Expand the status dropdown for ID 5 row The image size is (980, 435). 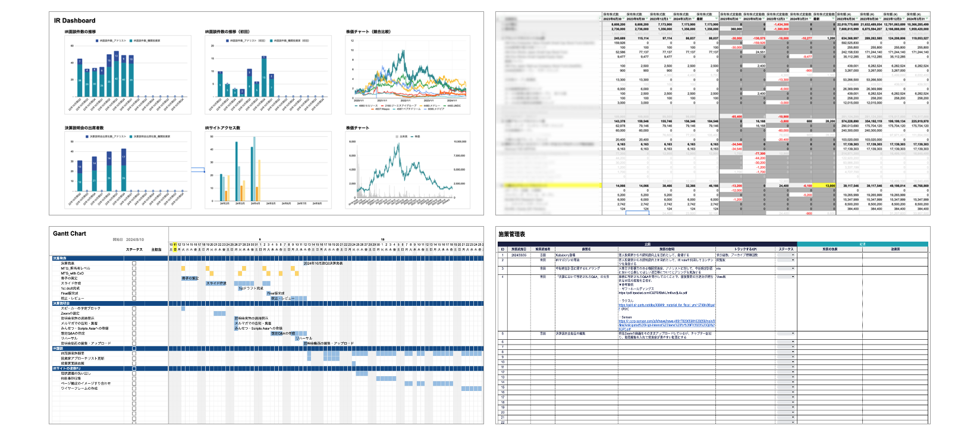tap(793, 334)
